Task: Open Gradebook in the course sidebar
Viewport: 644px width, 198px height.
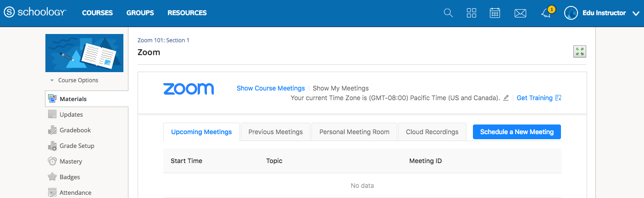Action: (75, 130)
